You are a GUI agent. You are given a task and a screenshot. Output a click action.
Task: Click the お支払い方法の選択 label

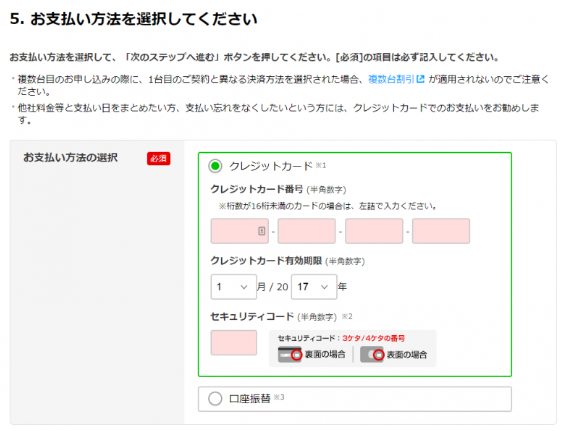(70, 158)
